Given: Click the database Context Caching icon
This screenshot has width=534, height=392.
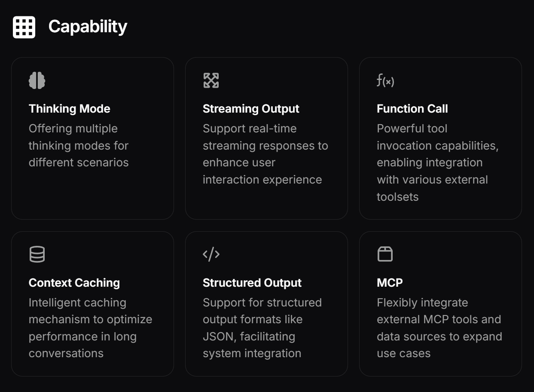Looking at the screenshot, I should [37, 254].
